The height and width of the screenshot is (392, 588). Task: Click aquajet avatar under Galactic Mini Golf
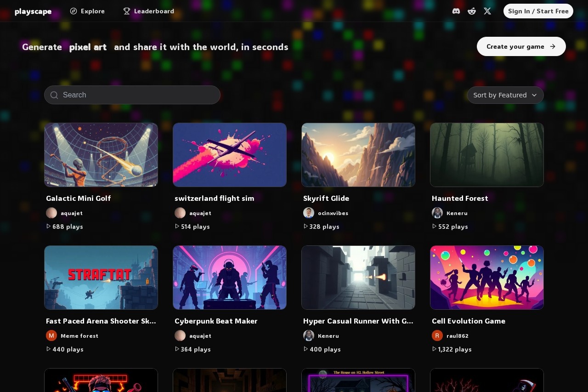[51, 213]
